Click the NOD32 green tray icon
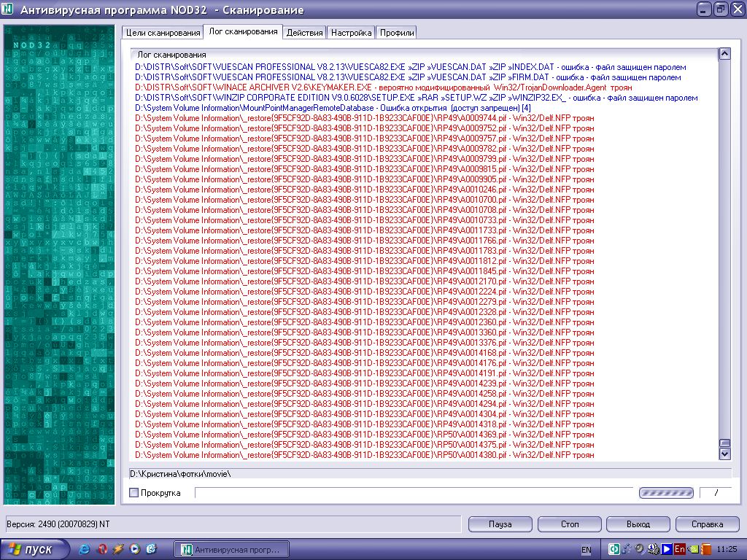 tap(614, 549)
